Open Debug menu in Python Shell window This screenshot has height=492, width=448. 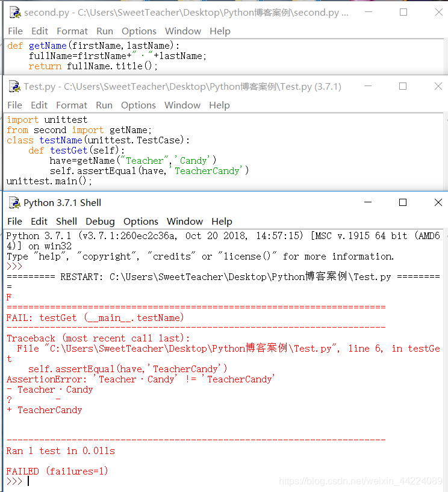[x=100, y=221]
